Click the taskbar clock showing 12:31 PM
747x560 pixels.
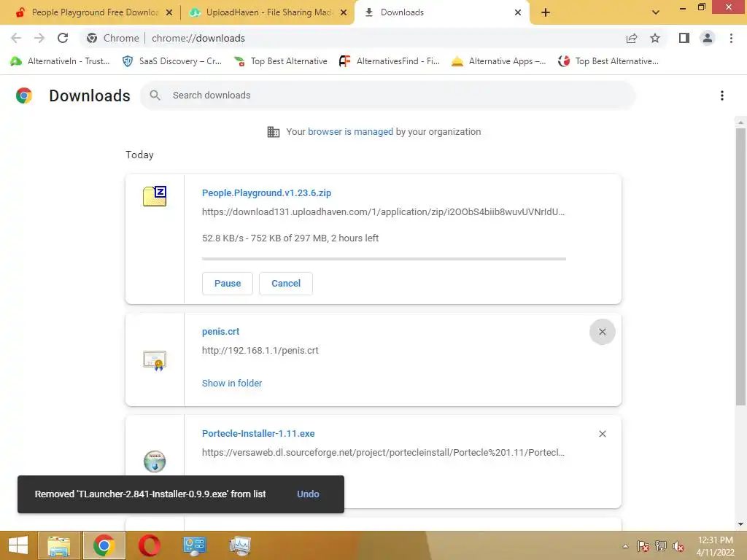pos(715,545)
